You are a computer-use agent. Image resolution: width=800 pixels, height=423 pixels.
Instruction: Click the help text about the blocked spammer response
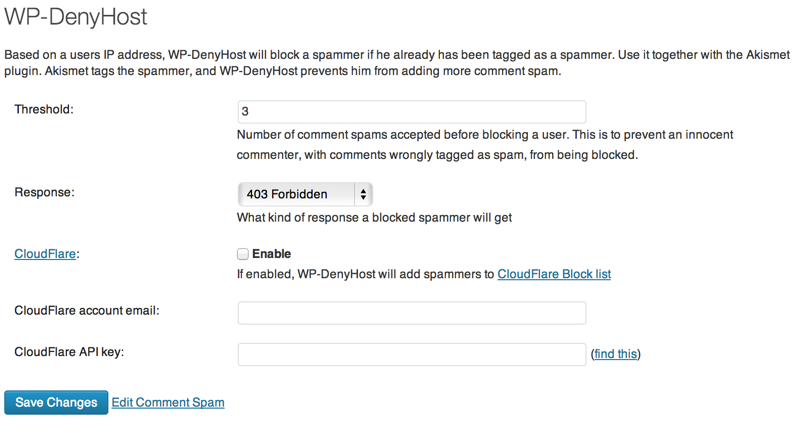374,217
